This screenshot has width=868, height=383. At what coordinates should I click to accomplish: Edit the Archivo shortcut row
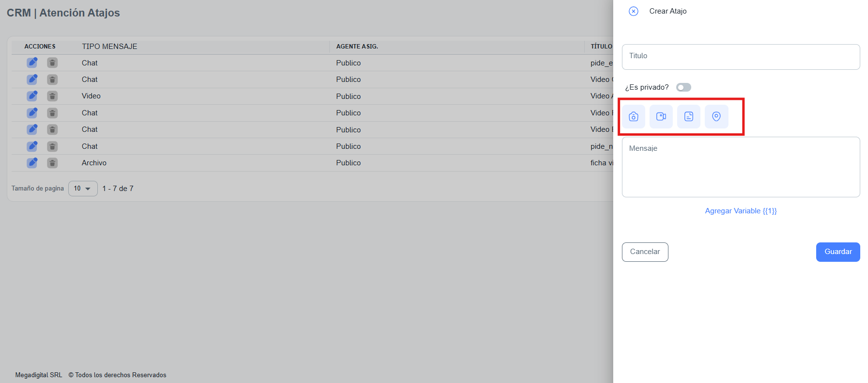(32, 163)
